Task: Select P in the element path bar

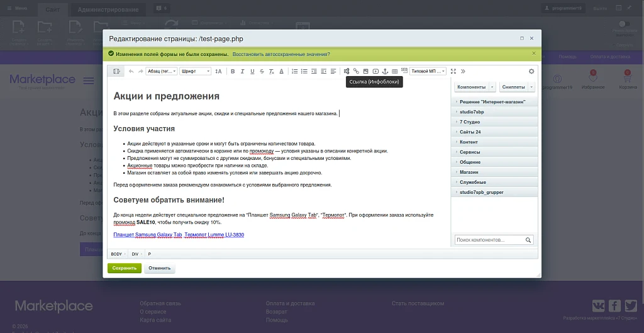Action: [150, 254]
